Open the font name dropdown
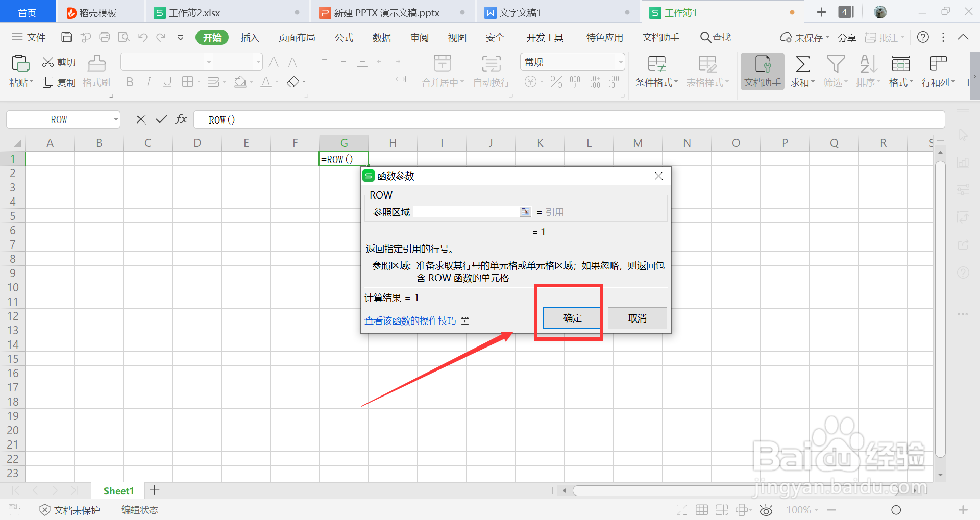Screen dimensions: 980x520 pos(209,62)
